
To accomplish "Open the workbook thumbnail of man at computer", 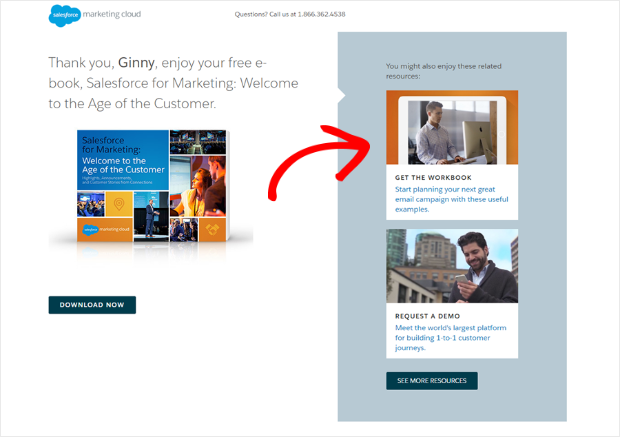I will pos(452,127).
